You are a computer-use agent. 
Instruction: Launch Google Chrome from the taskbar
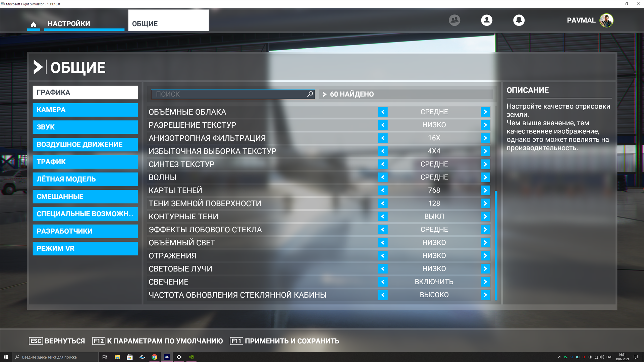154,357
